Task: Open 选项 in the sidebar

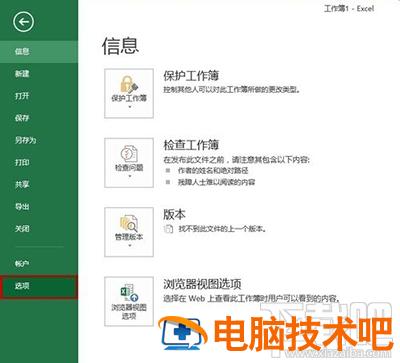Action: click(39, 286)
